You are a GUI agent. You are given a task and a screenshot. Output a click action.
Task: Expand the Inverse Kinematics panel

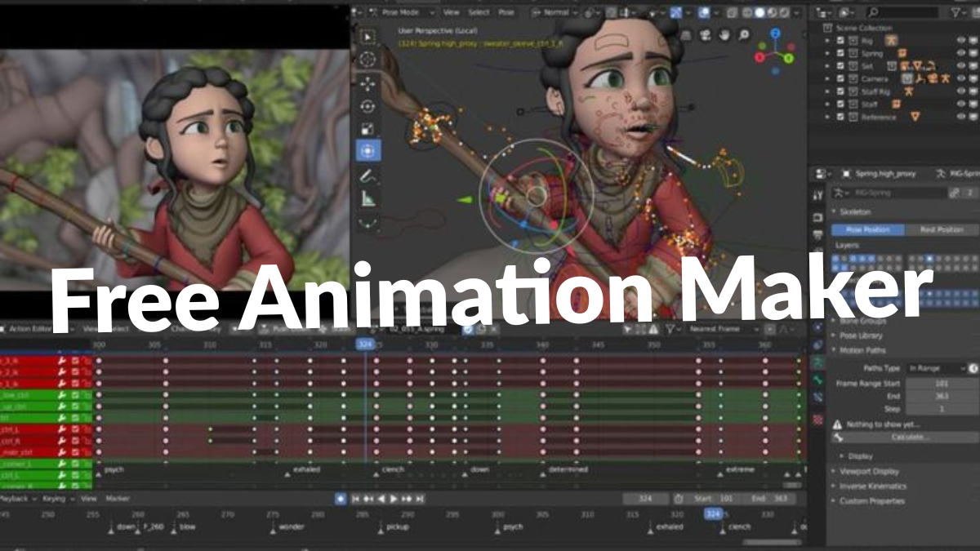tap(873, 486)
